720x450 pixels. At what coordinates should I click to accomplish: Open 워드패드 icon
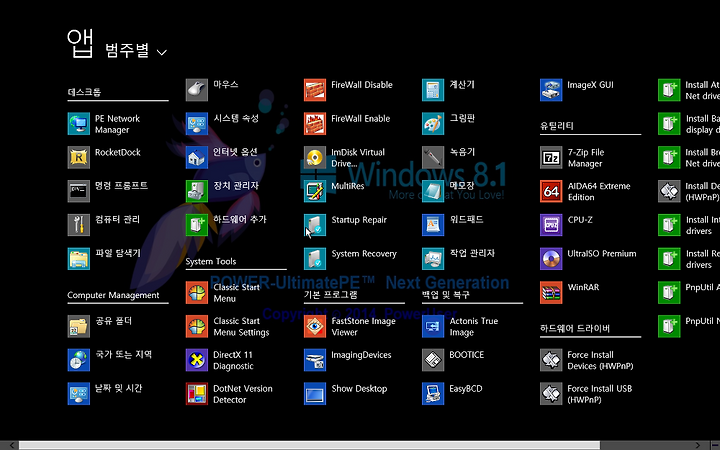pyautogui.click(x=433, y=225)
